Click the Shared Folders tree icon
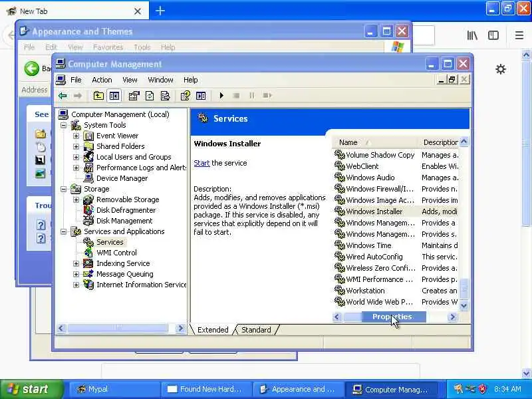The height and width of the screenshot is (399, 532). pyautogui.click(x=88, y=146)
